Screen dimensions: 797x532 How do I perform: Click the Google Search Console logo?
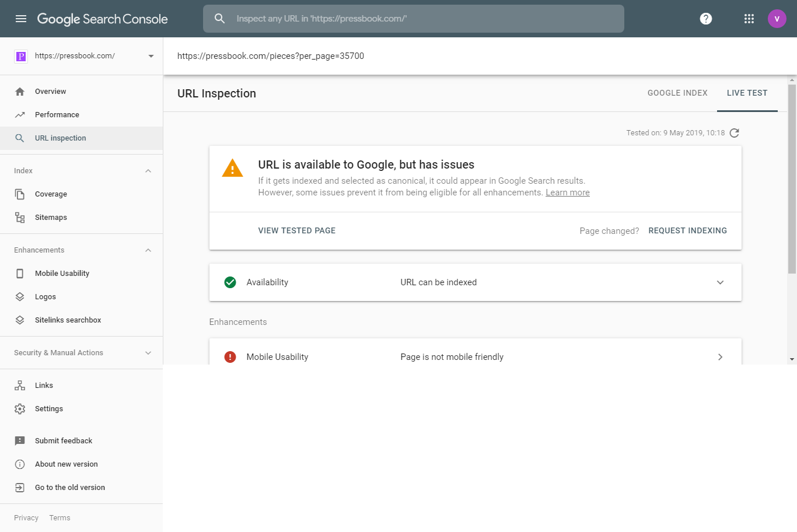103,19
